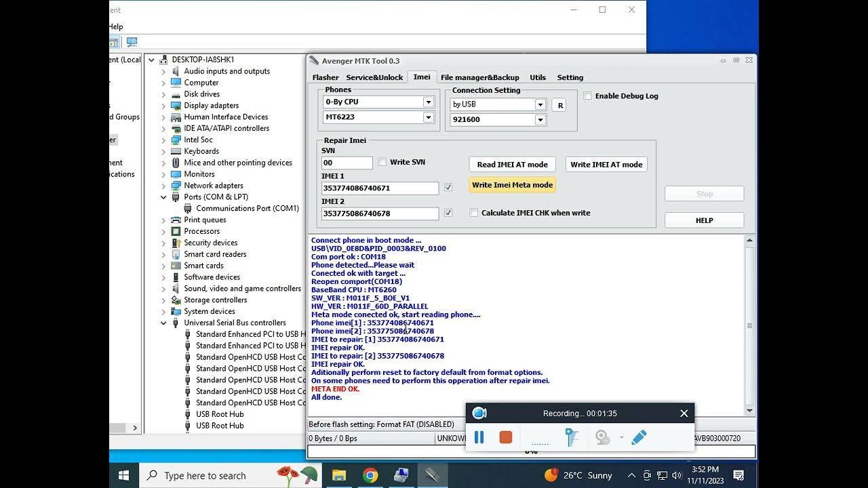868x488 pixels.
Task: Switch to the Flasher tab
Action: (325, 77)
